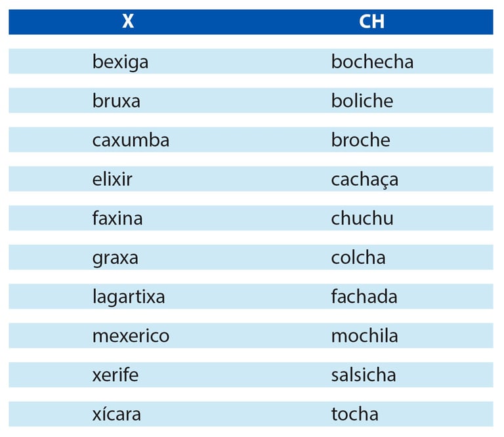Image resolution: width=504 pixels, height=437 pixels.
Task: Select the caxumba cell
Action: tap(131, 140)
